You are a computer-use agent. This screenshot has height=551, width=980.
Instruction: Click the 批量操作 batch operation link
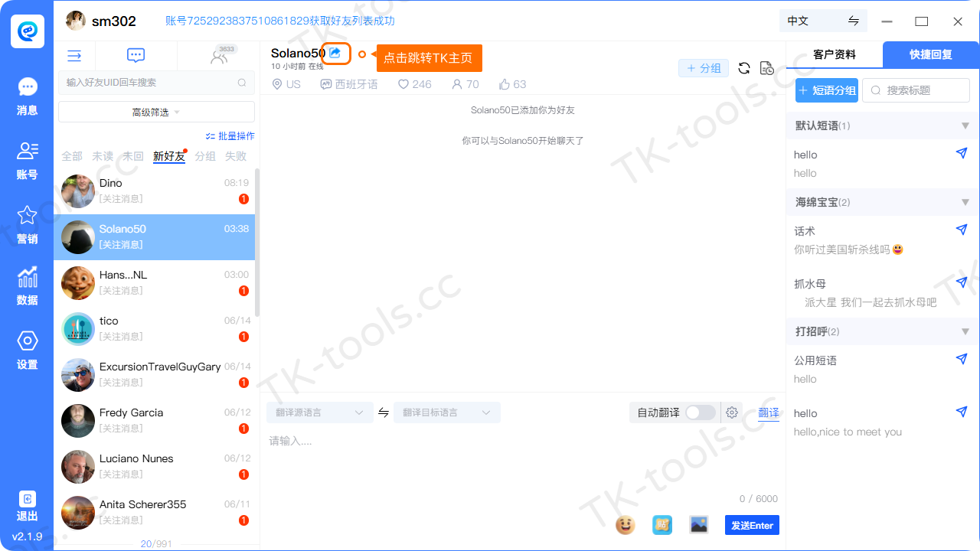coord(230,136)
